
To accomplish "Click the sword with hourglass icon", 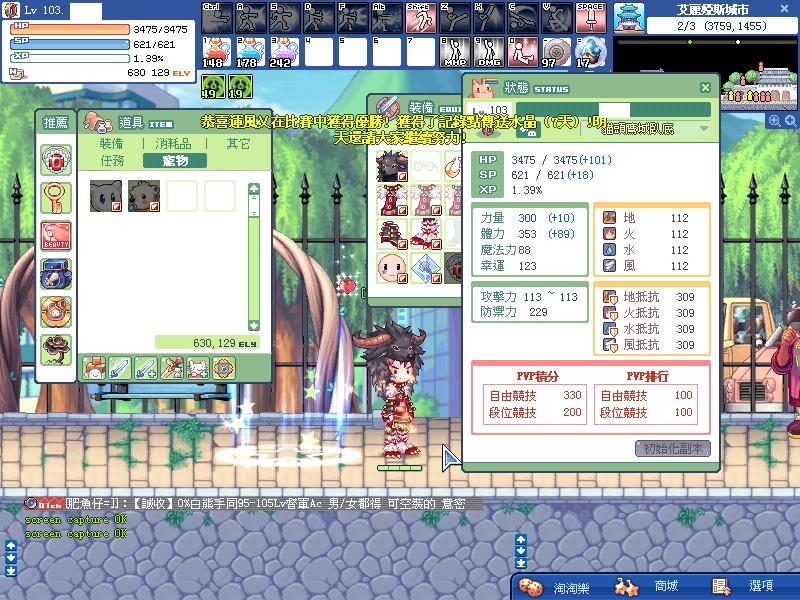I will [172, 367].
